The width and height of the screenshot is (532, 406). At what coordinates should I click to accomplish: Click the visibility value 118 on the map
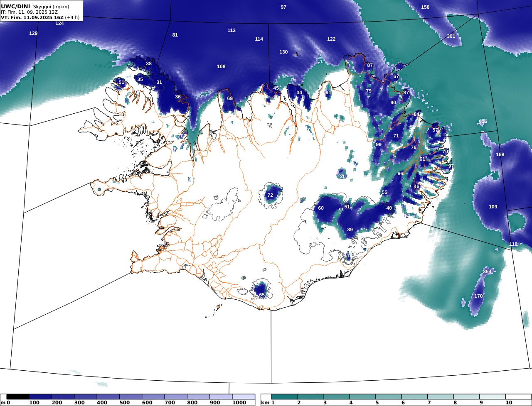click(513, 244)
